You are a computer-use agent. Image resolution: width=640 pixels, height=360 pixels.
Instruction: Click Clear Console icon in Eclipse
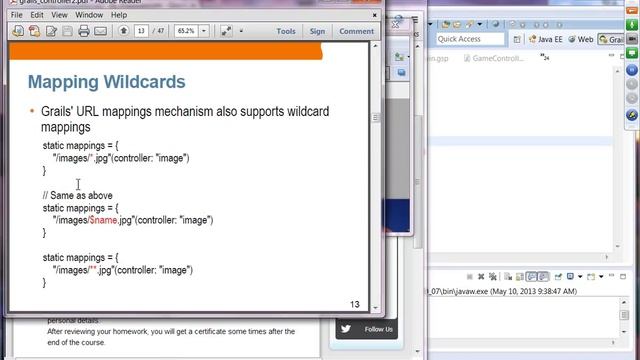point(508,277)
